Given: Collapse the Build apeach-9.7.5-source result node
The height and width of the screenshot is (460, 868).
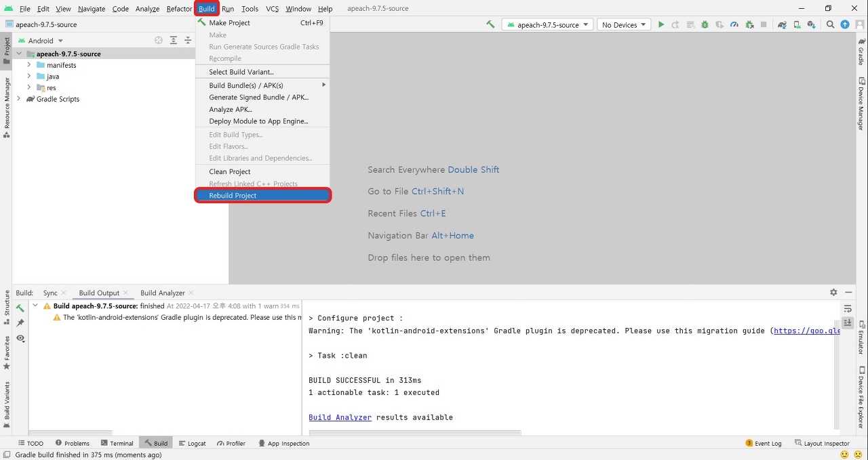Looking at the screenshot, I should [x=35, y=306].
